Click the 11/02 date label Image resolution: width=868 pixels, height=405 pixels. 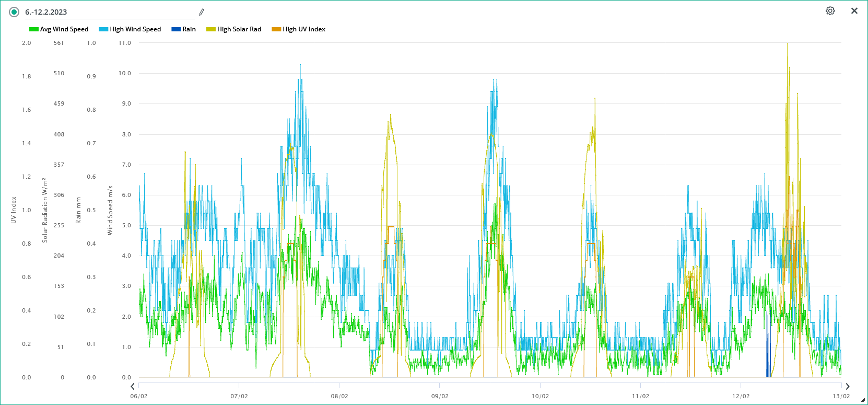(x=640, y=396)
